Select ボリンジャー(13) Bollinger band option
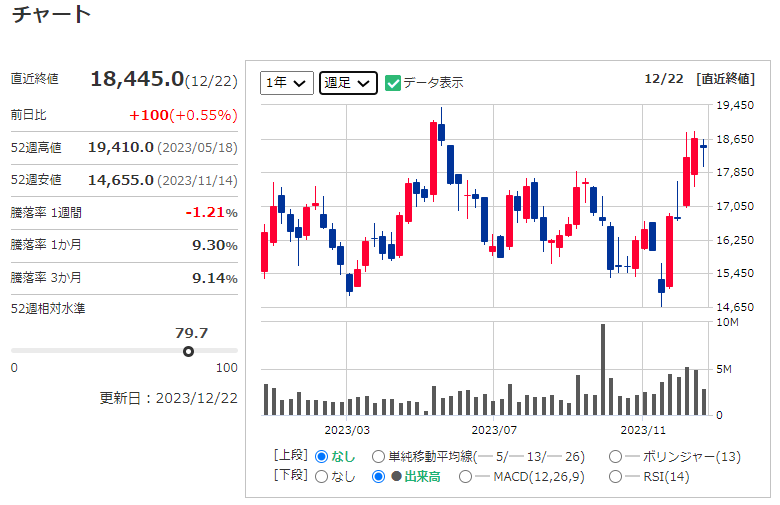 pos(615,457)
